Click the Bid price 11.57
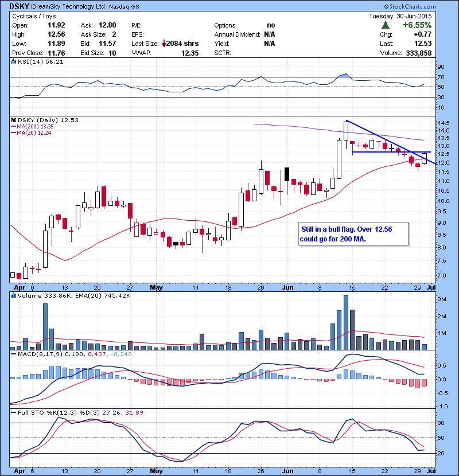Image resolution: width=459 pixels, height=476 pixels. coord(107,44)
